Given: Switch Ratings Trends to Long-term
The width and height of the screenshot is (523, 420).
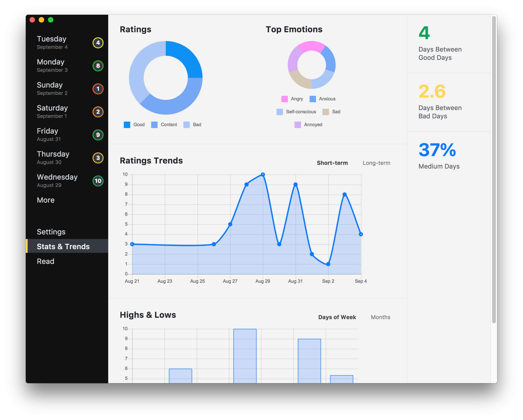Looking at the screenshot, I should [x=376, y=163].
